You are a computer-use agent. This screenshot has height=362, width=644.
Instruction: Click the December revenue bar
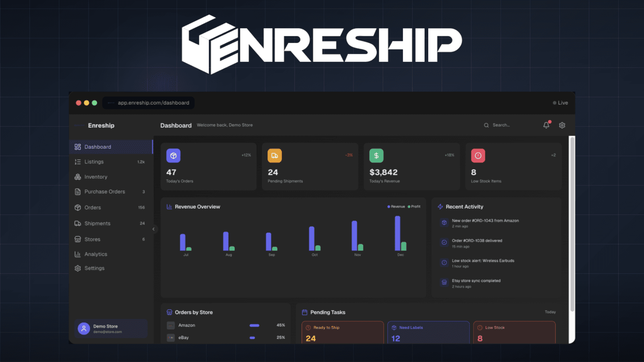398,233
